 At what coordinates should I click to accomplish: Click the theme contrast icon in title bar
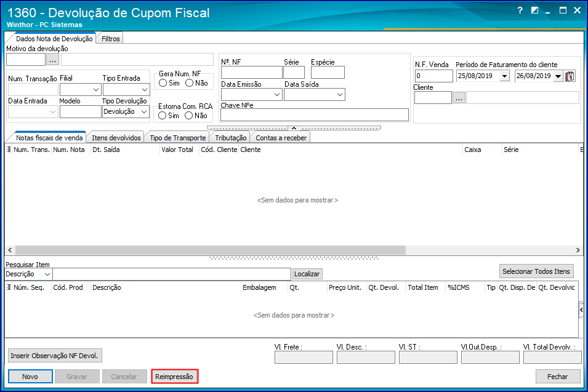click(x=535, y=10)
